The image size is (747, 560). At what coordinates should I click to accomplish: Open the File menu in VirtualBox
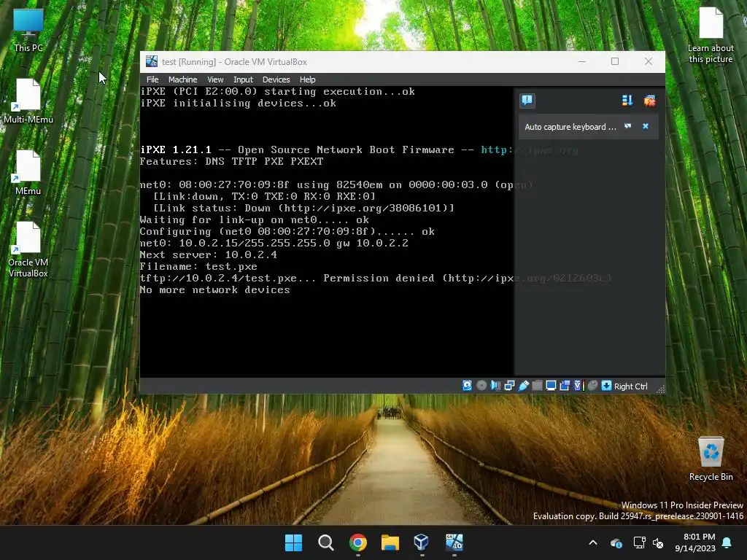click(x=152, y=79)
